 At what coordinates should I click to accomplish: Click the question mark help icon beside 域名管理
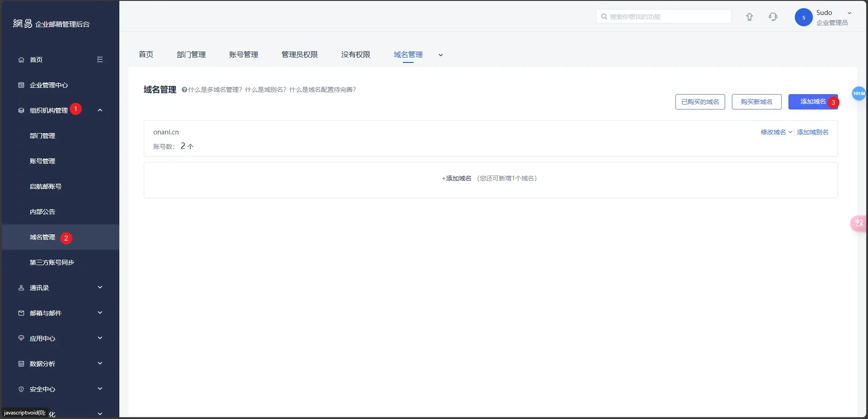(x=184, y=90)
